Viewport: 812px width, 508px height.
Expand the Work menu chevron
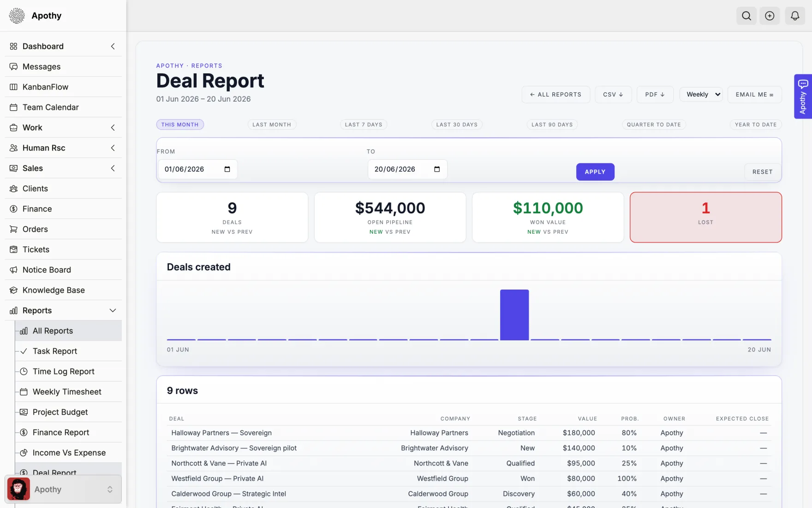coord(113,127)
